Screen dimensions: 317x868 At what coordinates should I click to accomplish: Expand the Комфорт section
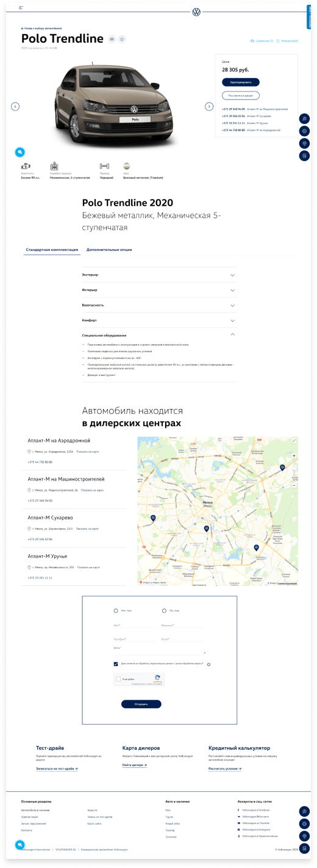point(159,320)
